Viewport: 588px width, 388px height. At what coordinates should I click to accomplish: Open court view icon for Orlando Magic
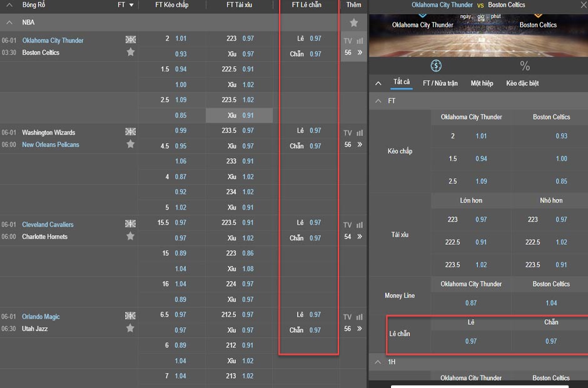[131, 315]
